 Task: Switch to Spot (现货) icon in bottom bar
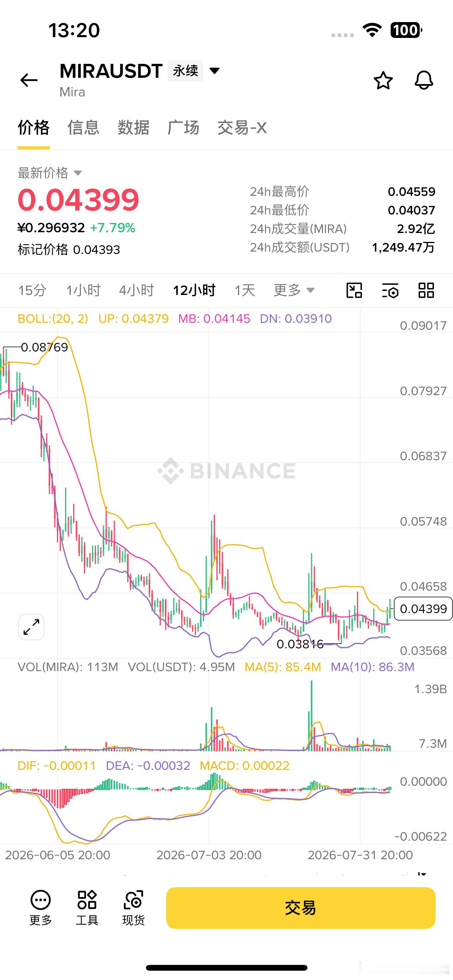point(134,908)
